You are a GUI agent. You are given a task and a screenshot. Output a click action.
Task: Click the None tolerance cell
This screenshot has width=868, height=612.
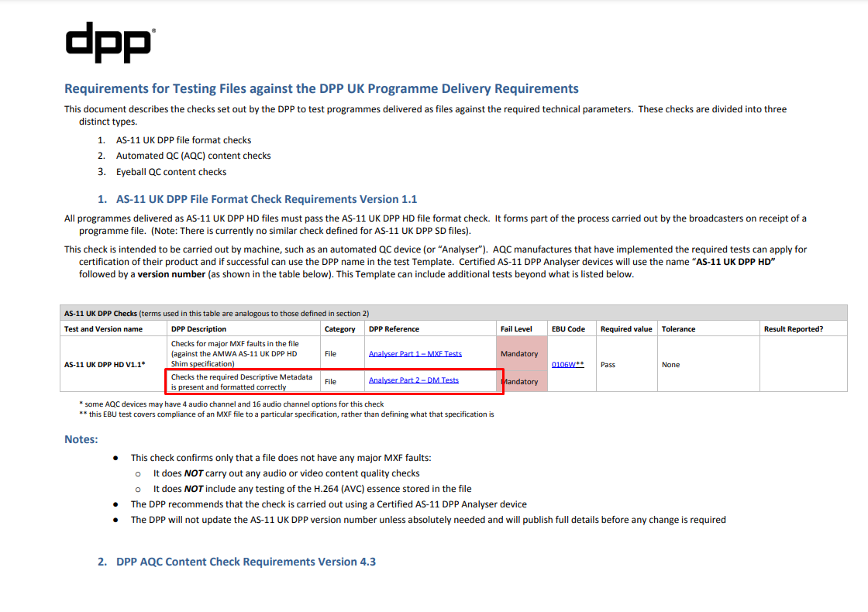click(x=708, y=364)
